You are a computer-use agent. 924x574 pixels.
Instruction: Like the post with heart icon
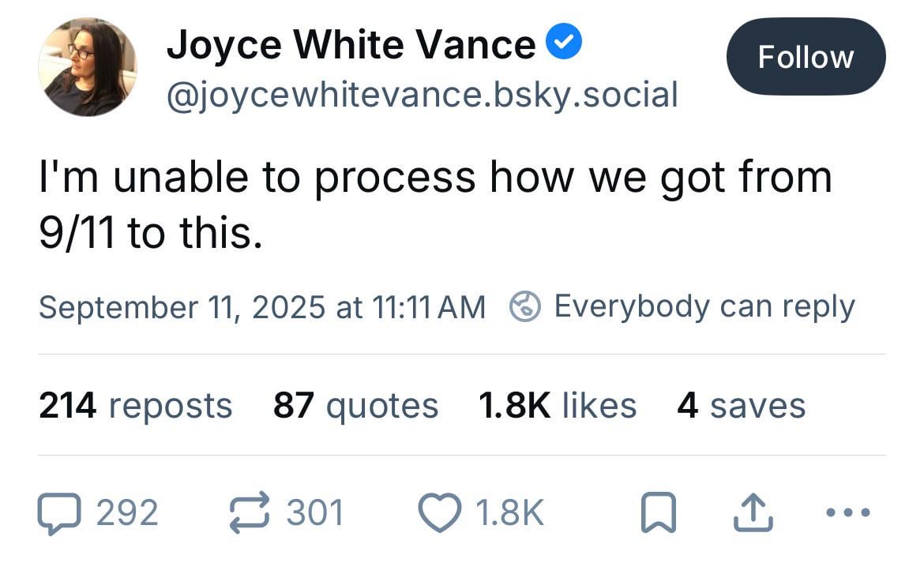[440, 512]
